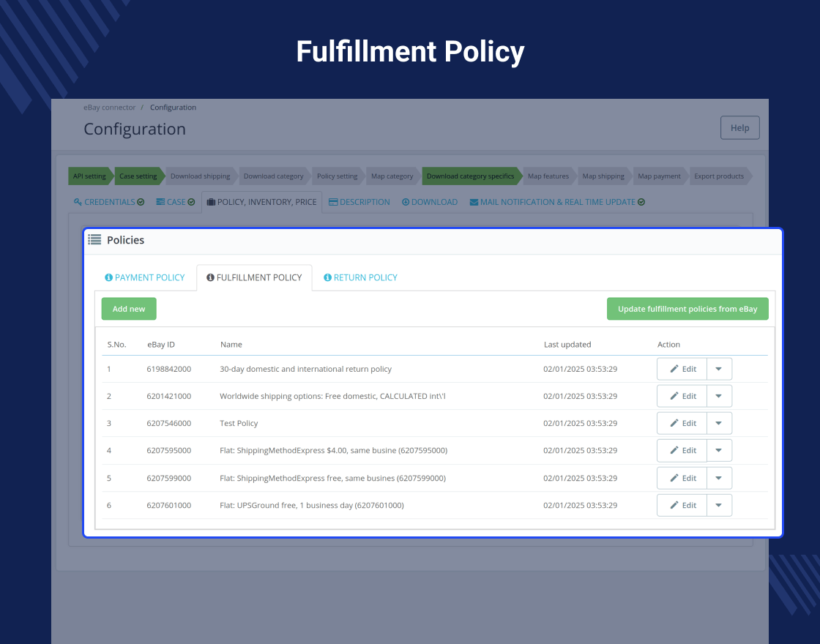
Task: Click the Download category specifics step
Action: click(x=471, y=176)
